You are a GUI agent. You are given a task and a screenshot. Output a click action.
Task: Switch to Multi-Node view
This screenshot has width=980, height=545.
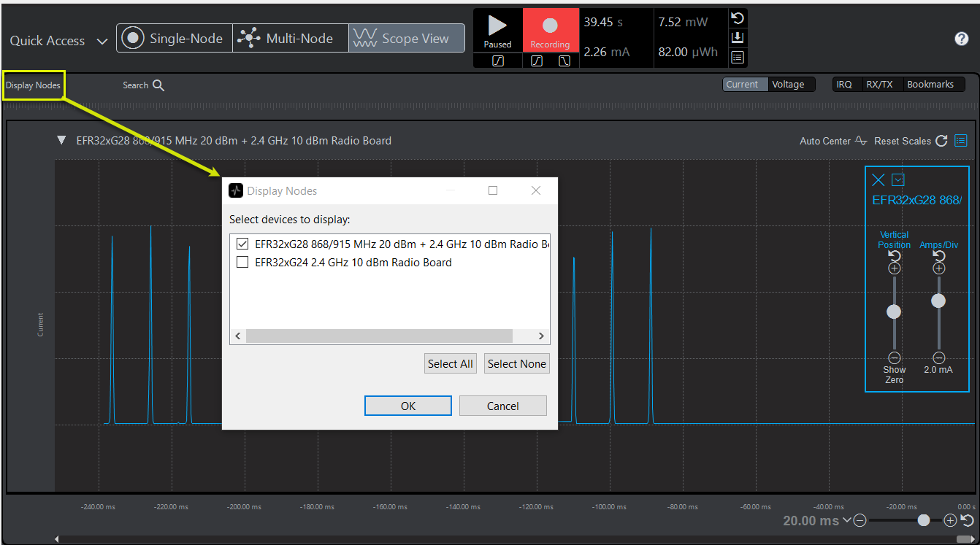[290, 39]
